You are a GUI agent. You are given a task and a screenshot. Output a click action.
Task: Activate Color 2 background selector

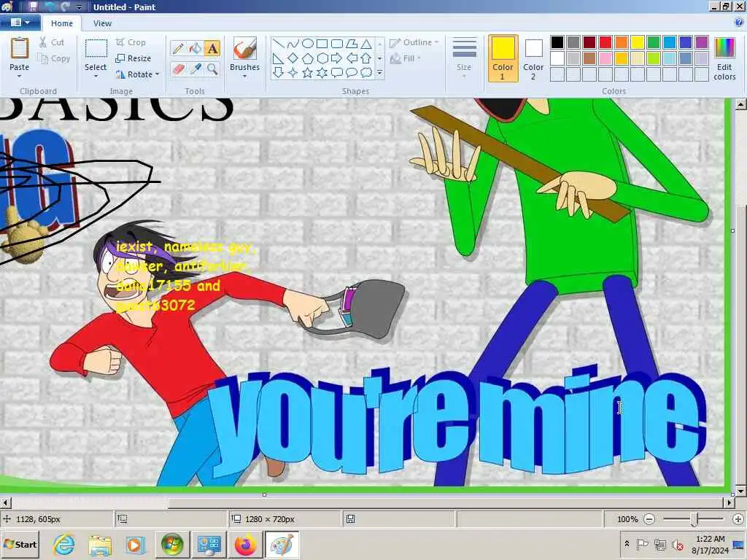pyautogui.click(x=533, y=58)
